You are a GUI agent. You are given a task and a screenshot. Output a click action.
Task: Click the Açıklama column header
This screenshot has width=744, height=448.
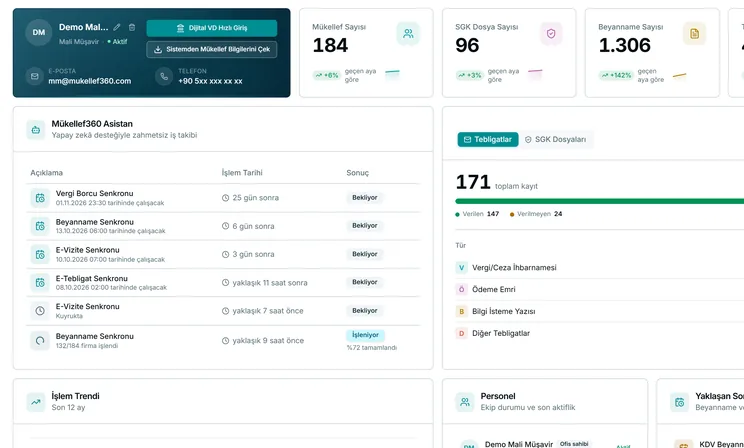(46, 173)
